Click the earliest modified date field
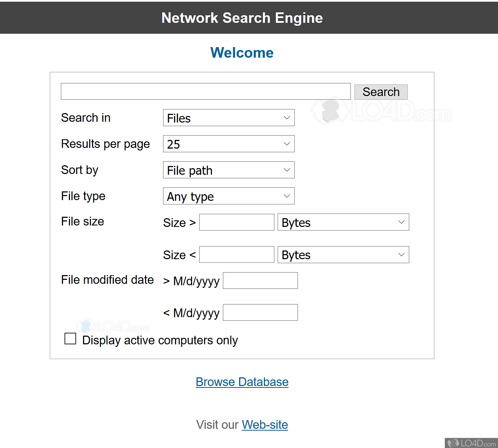 pos(260,280)
